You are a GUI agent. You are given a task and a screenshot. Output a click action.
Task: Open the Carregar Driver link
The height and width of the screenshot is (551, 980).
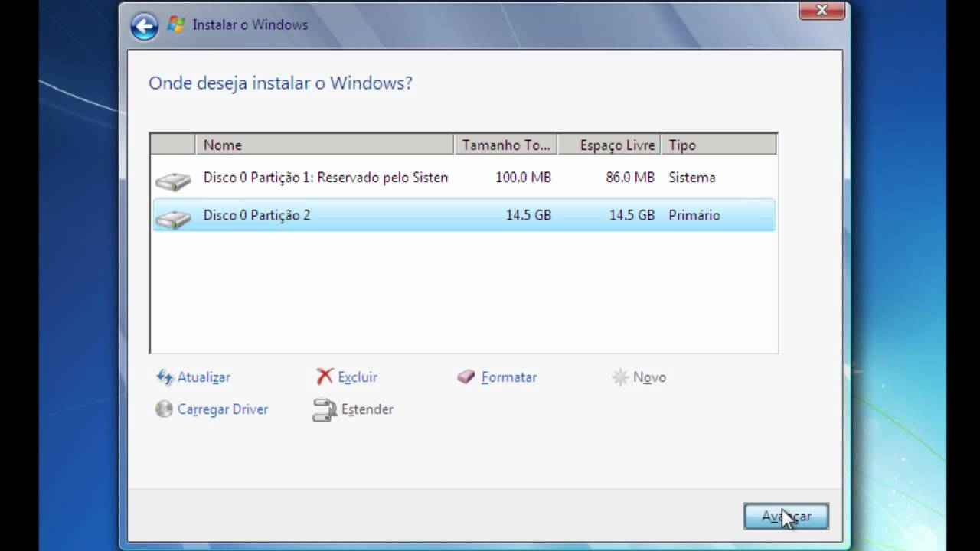click(223, 409)
